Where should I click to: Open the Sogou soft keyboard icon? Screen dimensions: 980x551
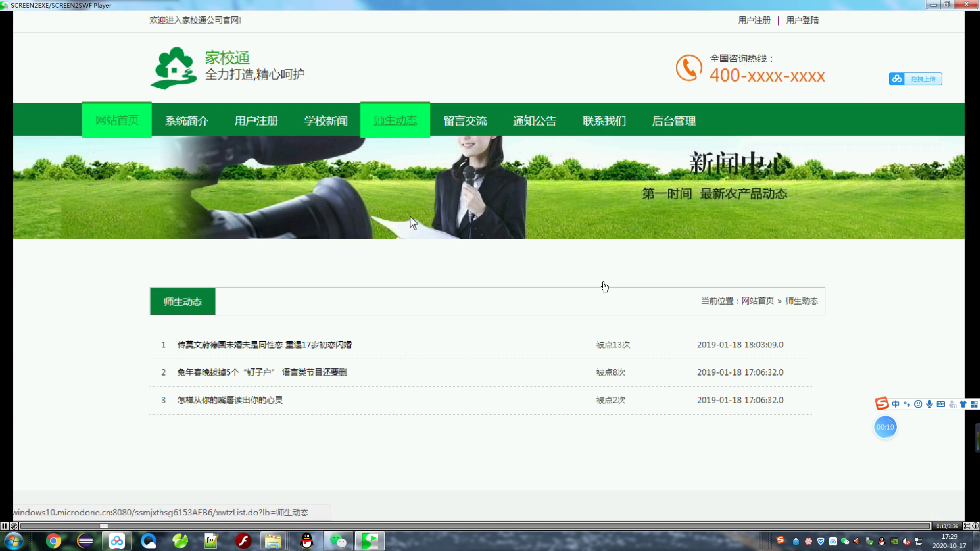coord(941,404)
